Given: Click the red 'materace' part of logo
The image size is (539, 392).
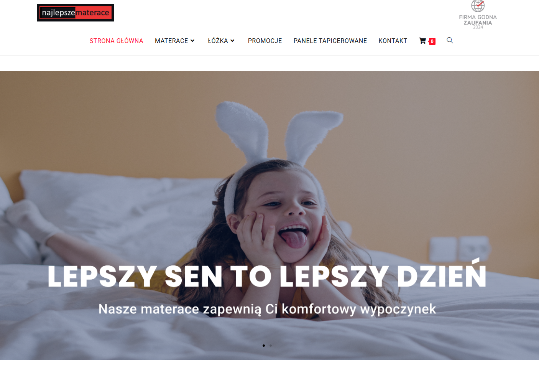Looking at the screenshot, I should (x=92, y=13).
